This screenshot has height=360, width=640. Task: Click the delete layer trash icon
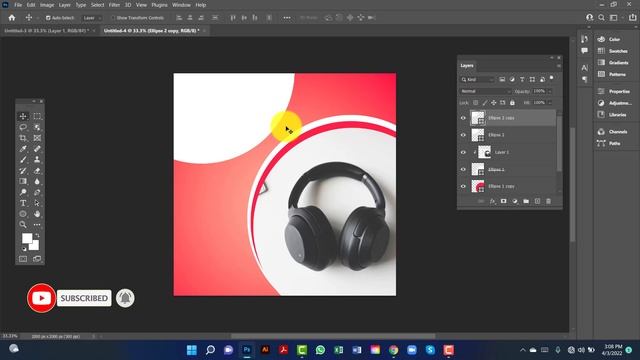(x=548, y=201)
